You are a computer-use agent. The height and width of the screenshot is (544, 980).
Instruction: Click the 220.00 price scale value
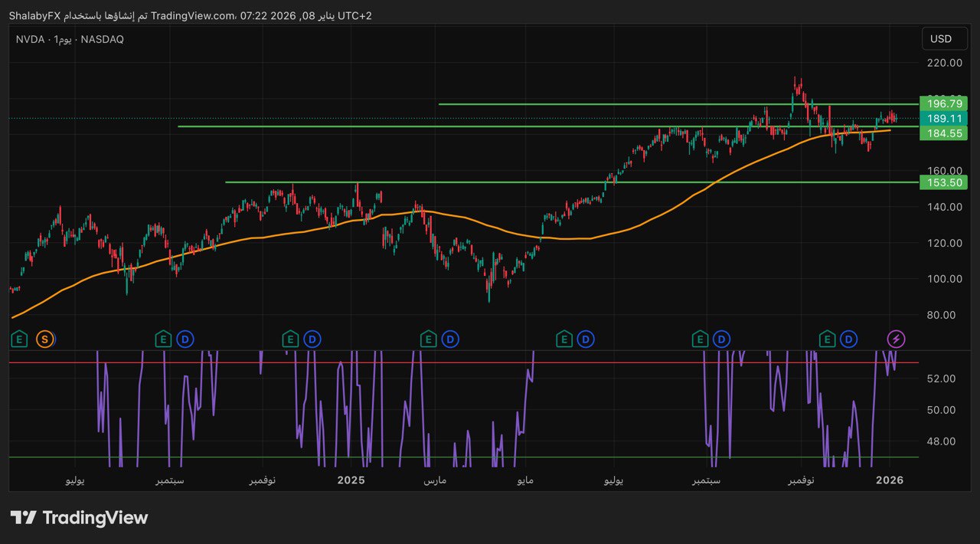(x=944, y=63)
